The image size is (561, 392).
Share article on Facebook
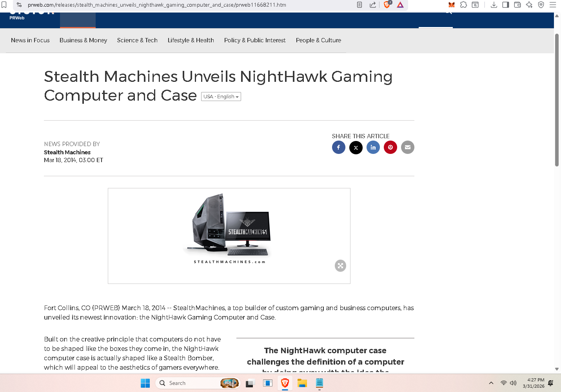338,147
